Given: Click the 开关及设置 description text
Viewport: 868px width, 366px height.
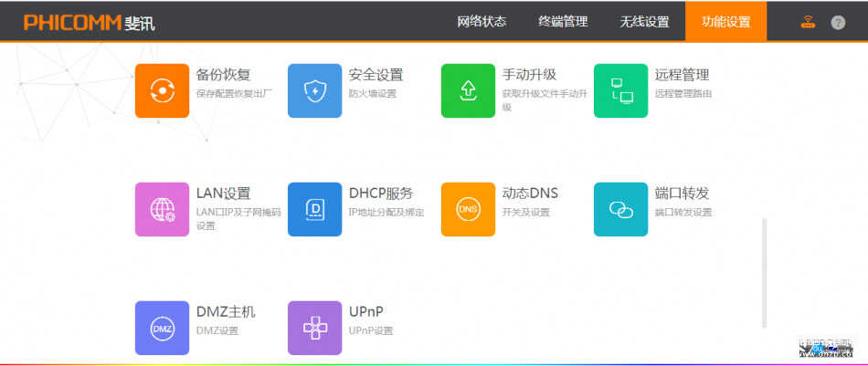Looking at the screenshot, I should pyautogui.click(x=526, y=213).
